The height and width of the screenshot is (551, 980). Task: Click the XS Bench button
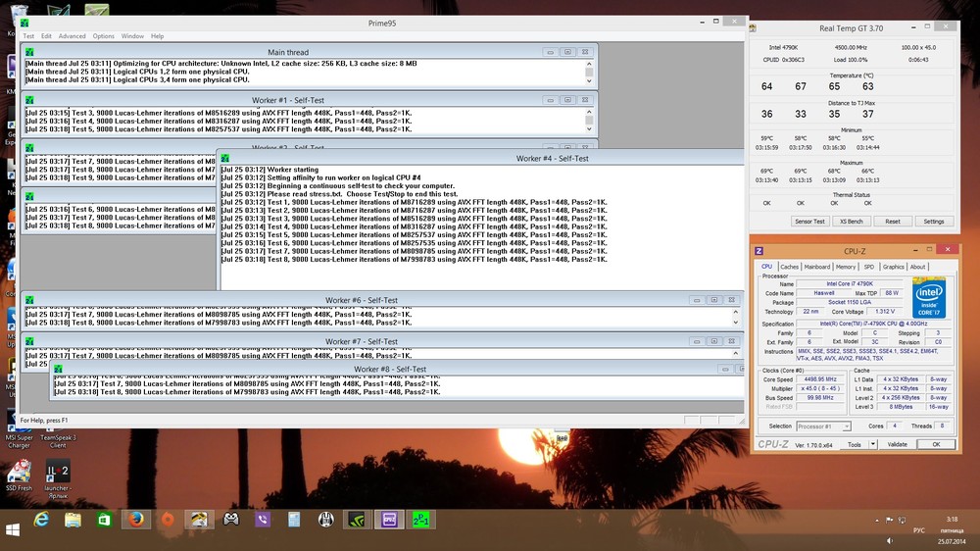(x=851, y=222)
